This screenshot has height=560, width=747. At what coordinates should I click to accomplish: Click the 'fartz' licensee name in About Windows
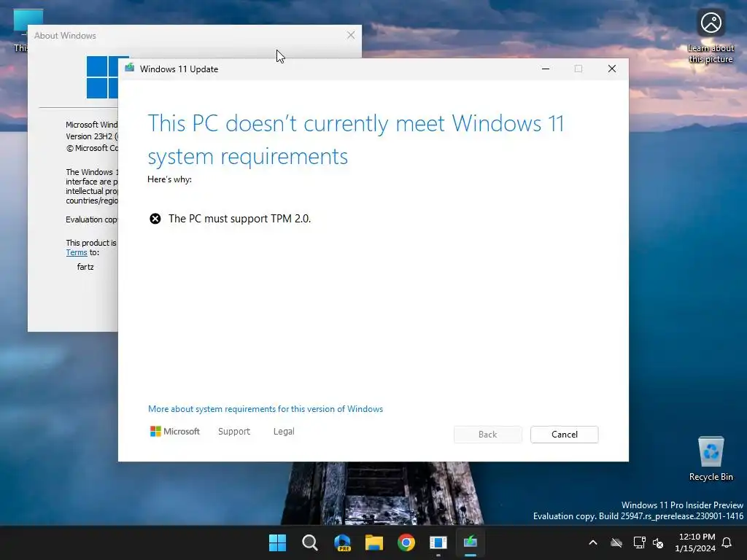(x=85, y=267)
